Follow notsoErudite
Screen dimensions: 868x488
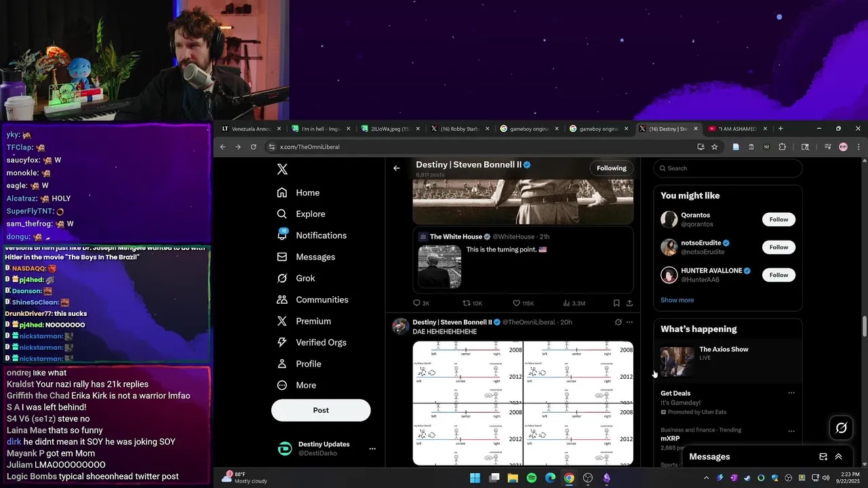778,247
